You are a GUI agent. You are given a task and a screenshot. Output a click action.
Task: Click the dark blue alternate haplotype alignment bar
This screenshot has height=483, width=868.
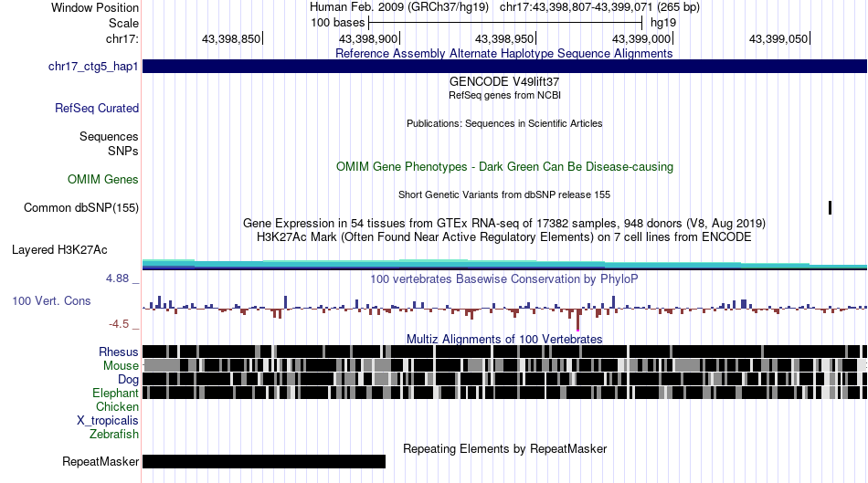point(505,67)
